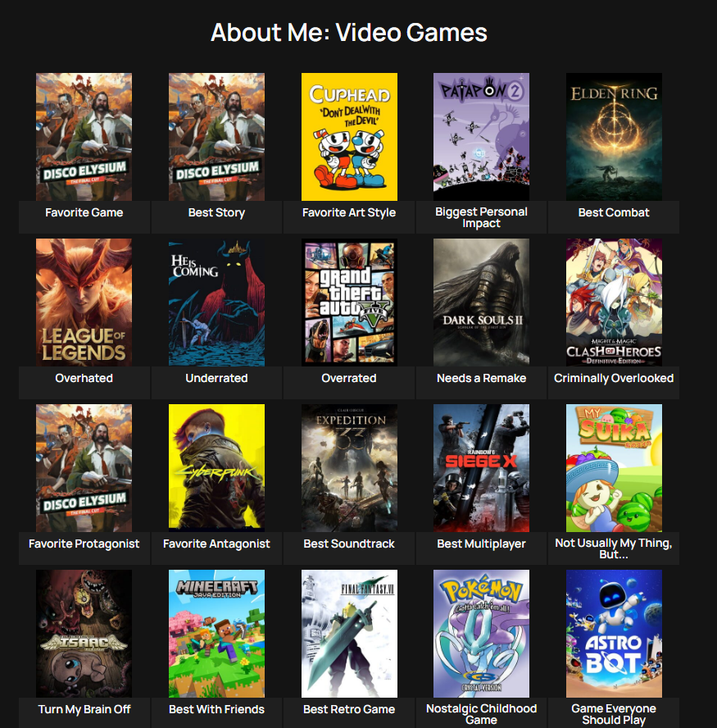Select the Best Multiplayer label
717x728 pixels.
coord(481,544)
